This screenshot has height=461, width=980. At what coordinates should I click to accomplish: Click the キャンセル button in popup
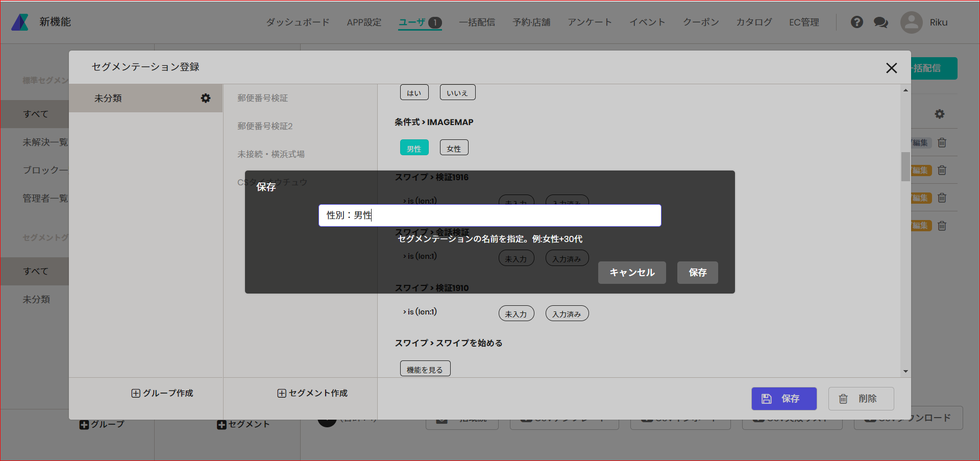[632, 273]
